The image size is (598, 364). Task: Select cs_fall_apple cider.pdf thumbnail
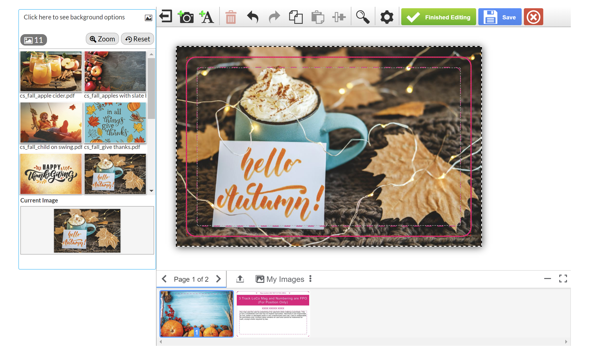[51, 71]
